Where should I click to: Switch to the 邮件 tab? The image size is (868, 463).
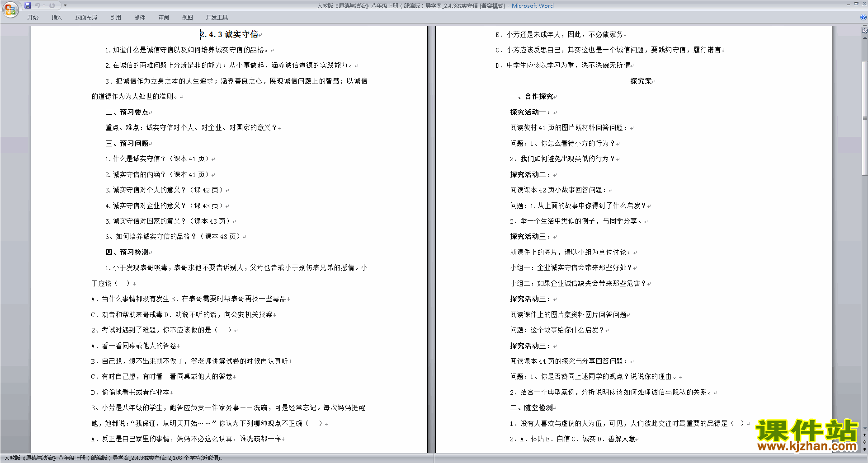click(x=140, y=18)
